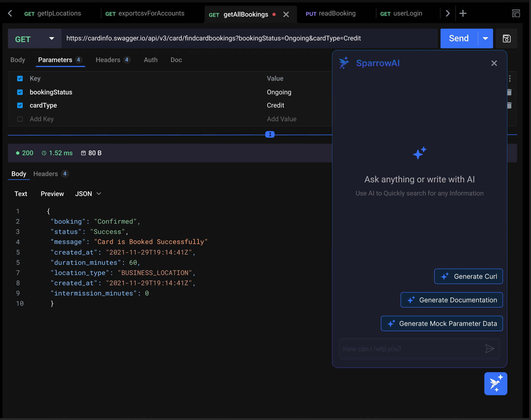Click the 1.52 ms response time
This screenshot has width=531, height=420.
[57, 153]
